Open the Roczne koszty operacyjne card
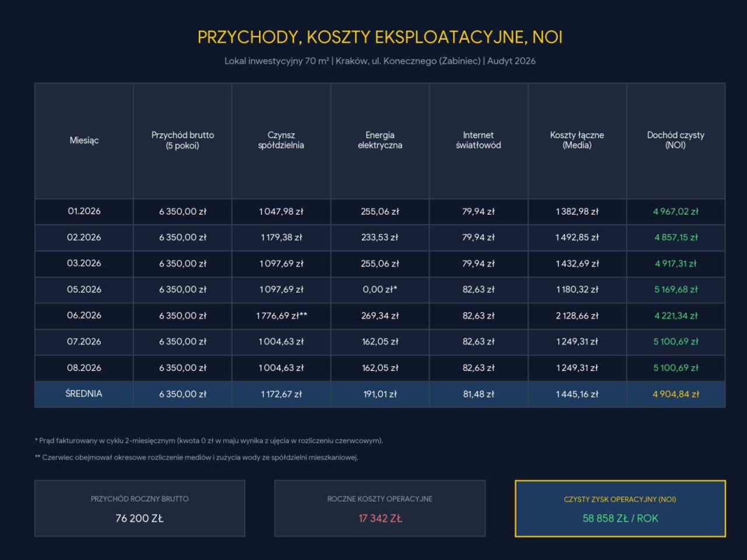The height and width of the screenshot is (560, 747). (x=380, y=509)
